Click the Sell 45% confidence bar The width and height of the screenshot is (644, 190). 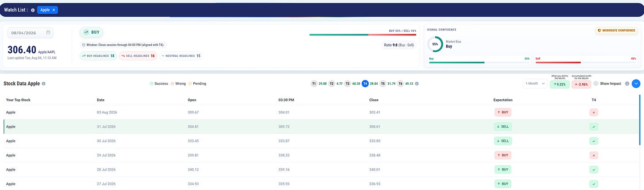tap(586, 62)
